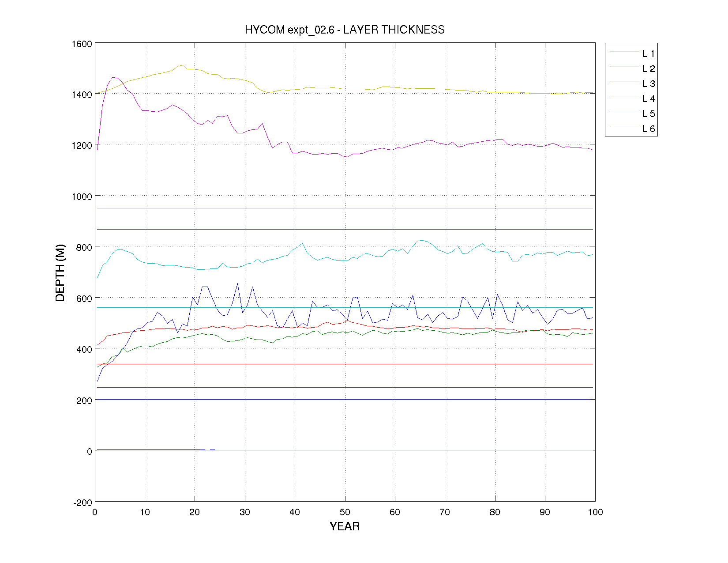Image resolution: width=728 pixels, height=563 pixels.
Task: Click the 50 tick label on year axis
Action: coord(345,512)
